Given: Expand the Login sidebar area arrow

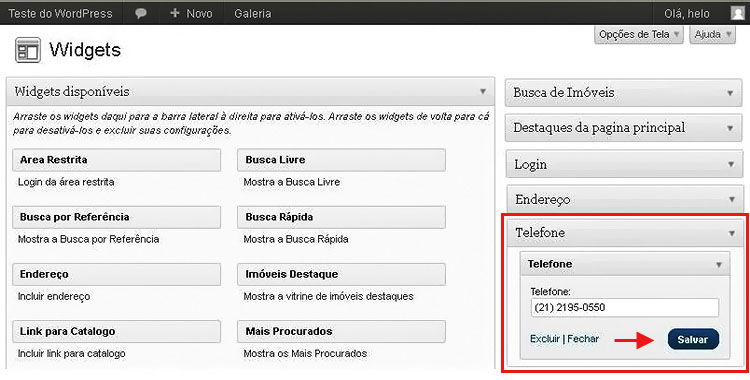Looking at the screenshot, I should pyautogui.click(x=731, y=164).
